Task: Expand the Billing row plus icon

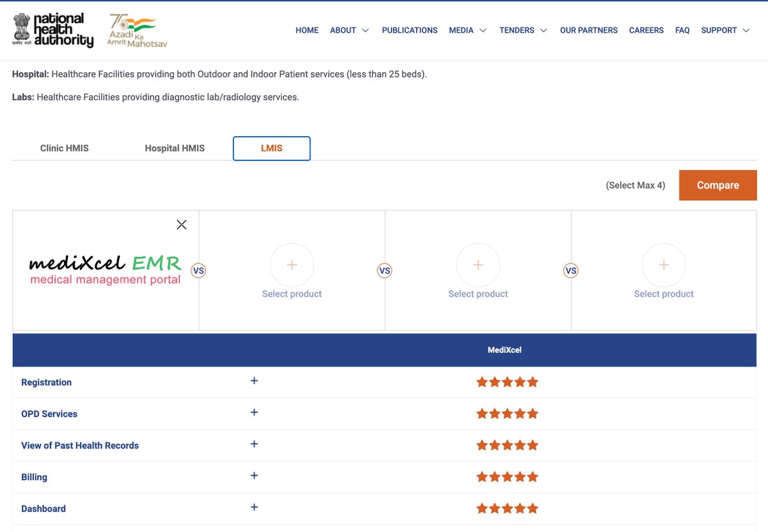Action: point(254,476)
